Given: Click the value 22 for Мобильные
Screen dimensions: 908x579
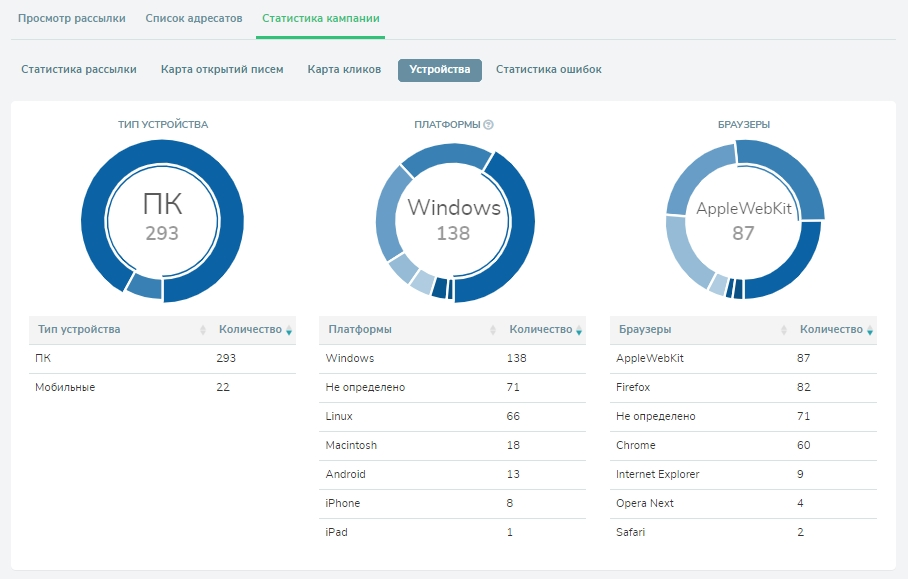Looking at the screenshot, I should click(223, 387).
